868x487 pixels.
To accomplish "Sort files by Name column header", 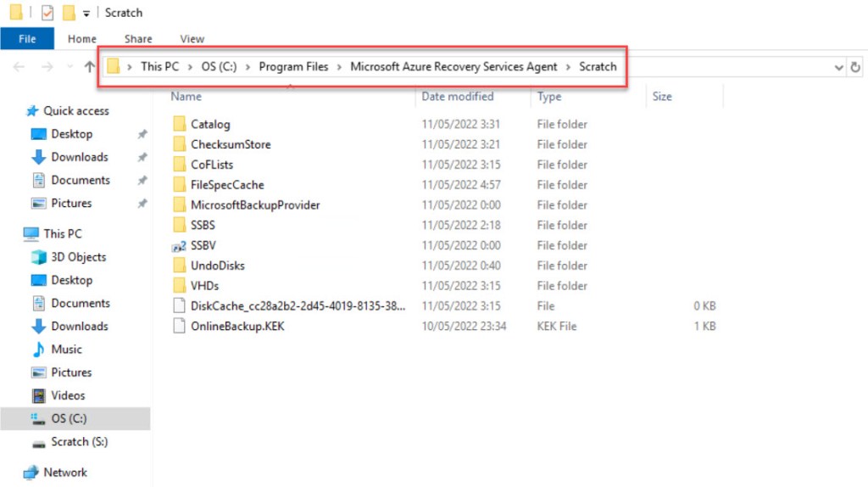I will (x=186, y=97).
